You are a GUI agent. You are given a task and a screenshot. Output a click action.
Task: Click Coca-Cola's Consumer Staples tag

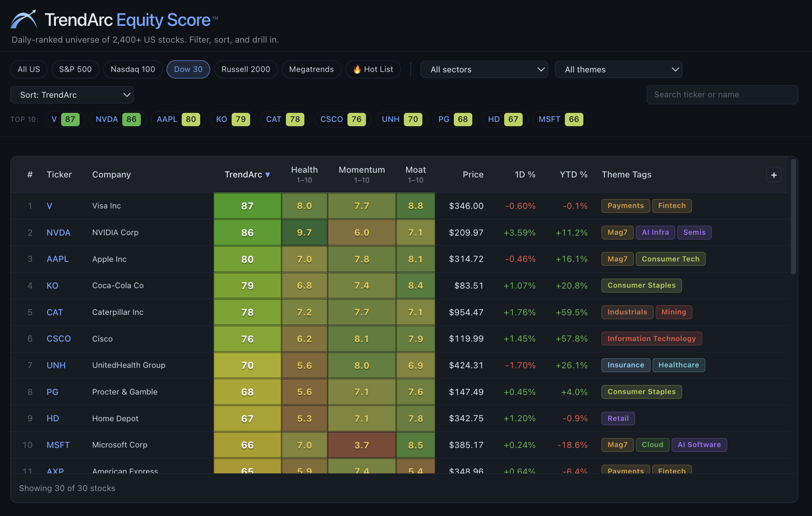click(642, 286)
